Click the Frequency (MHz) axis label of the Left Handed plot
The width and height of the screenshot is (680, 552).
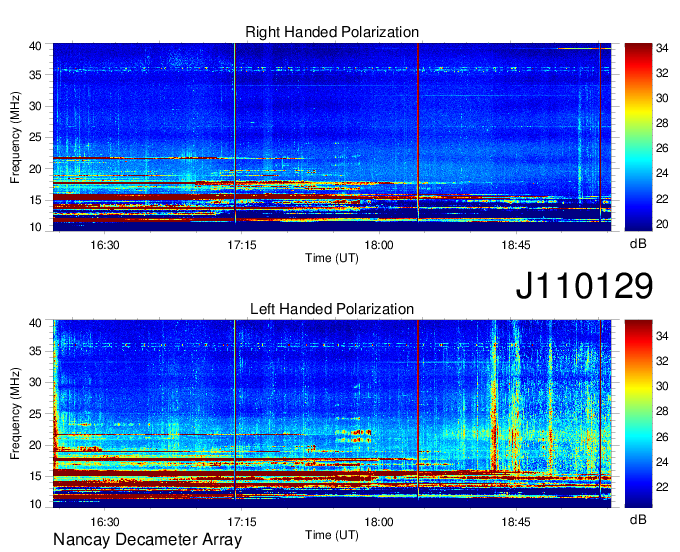click(15, 414)
